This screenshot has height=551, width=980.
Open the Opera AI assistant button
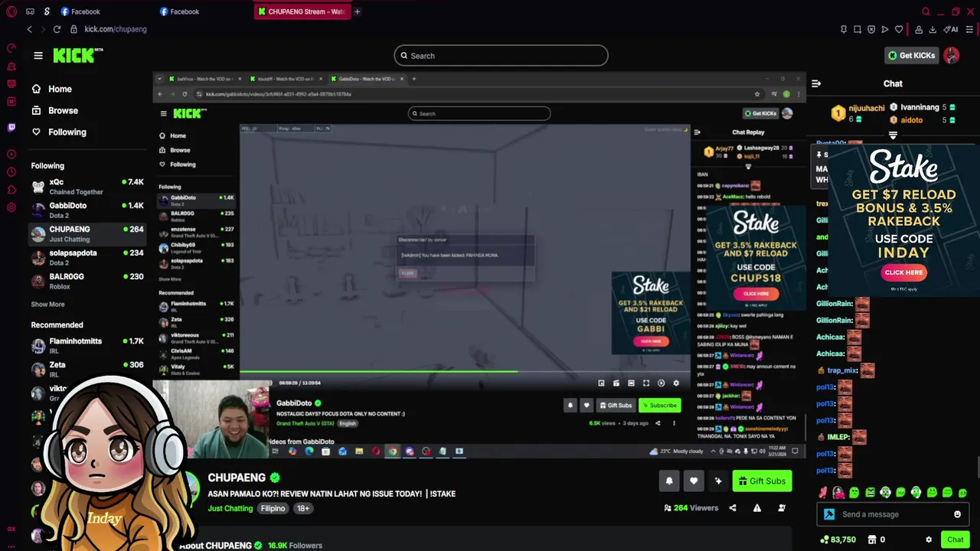pyautogui.click(x=951, y=29)
